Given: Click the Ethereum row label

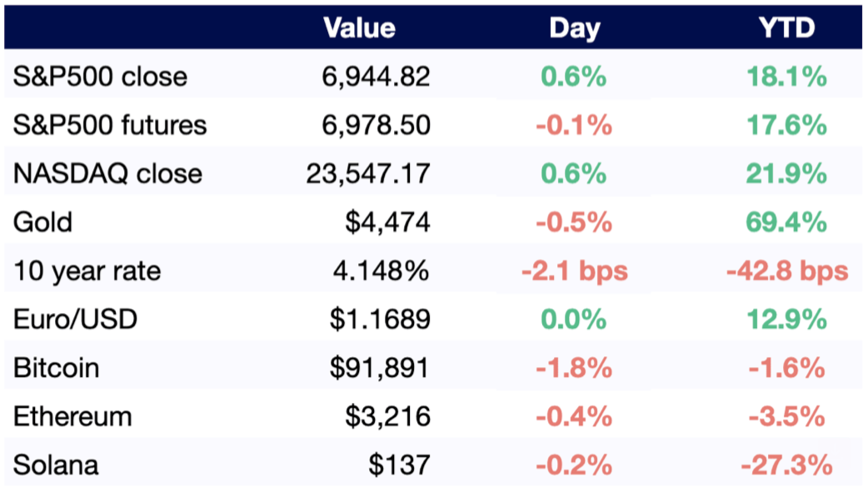Looking at the screenshot, I should 72,415.
